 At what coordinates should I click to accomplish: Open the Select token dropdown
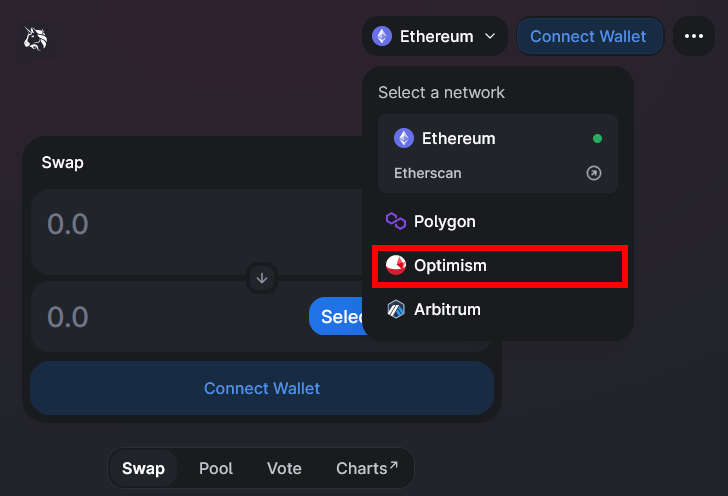(338, 317)
